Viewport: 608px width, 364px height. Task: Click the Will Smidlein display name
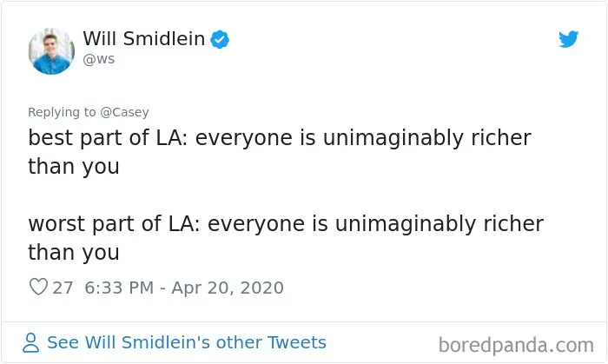click(144, 39)
